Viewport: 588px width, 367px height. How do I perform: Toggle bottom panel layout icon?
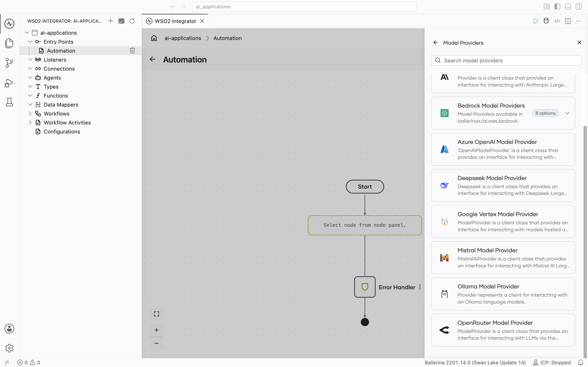point(568,7)
